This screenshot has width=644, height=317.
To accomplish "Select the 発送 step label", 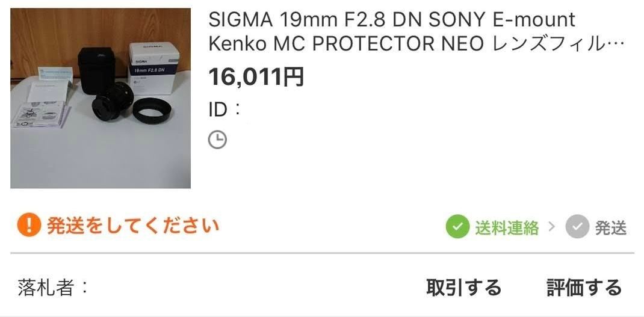I will pos(611,227).
